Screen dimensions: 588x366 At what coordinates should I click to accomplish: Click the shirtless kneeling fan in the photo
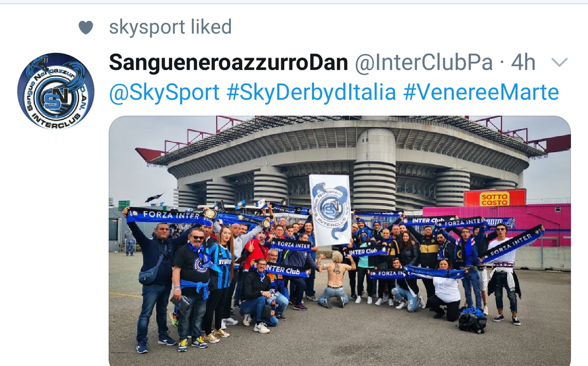coord(335,279)
